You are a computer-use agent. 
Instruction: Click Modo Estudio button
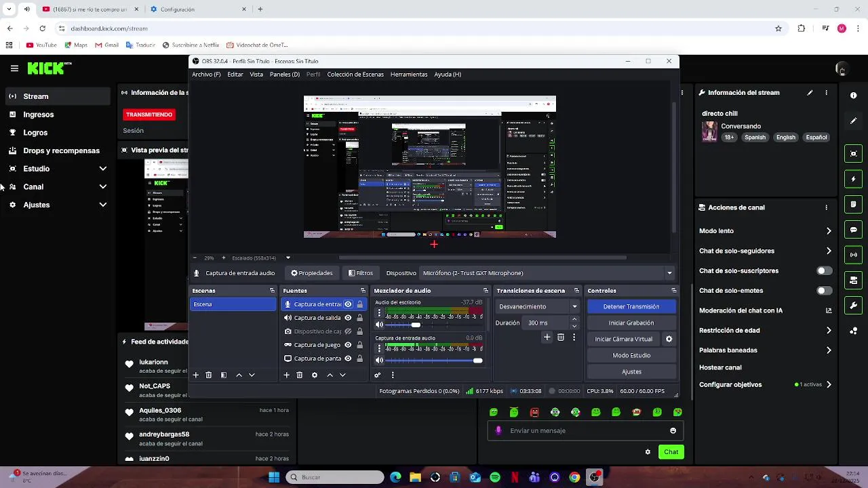coord(631,355)
